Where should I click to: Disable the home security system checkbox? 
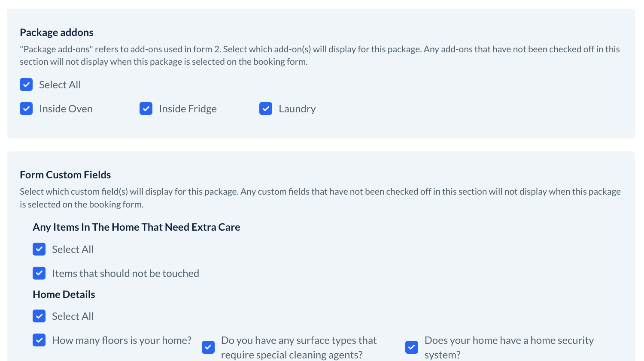(x=412, y=347)
